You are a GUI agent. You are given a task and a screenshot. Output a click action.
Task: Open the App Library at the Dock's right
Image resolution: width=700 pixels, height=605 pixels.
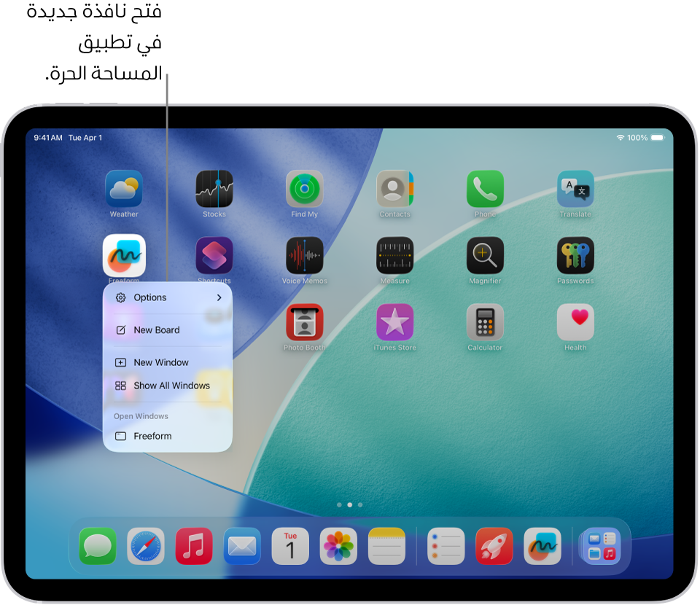pyautogui.click(x=599, y=545)
